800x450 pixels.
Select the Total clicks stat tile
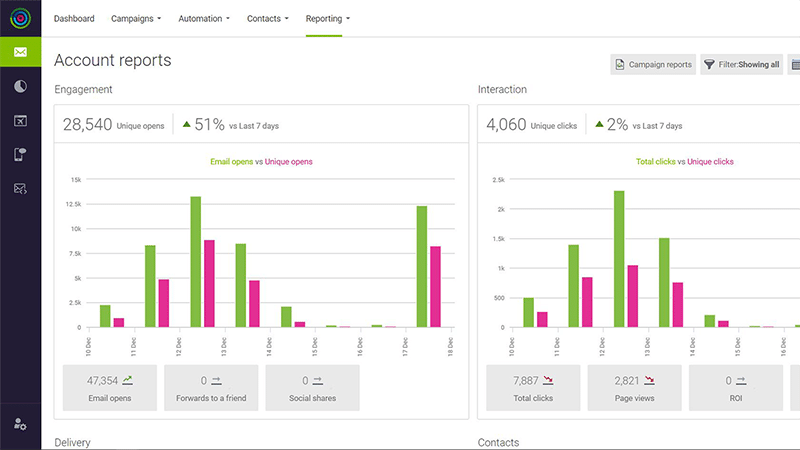tap(533, 388)
